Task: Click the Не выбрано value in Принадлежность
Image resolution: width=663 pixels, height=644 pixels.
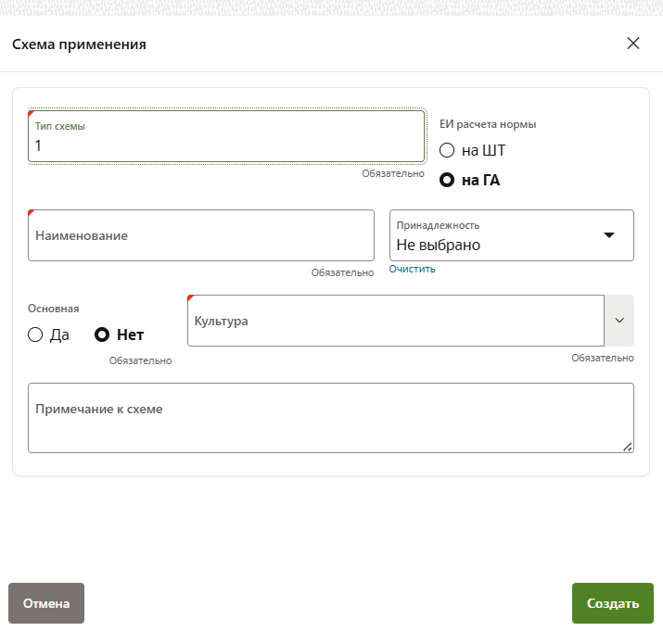Action: point(439,245)
